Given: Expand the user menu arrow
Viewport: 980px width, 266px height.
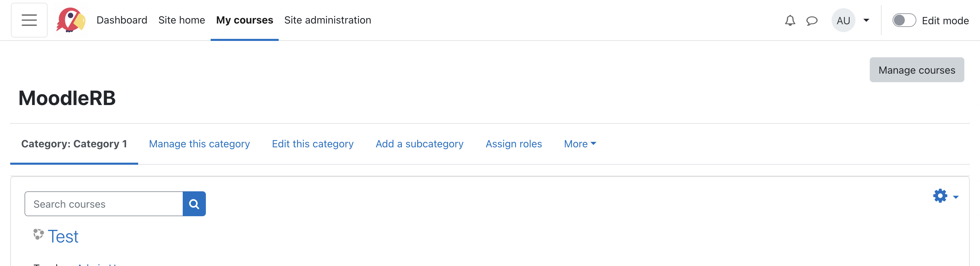Looking at the screenshot, I should (x=866, y=20).
